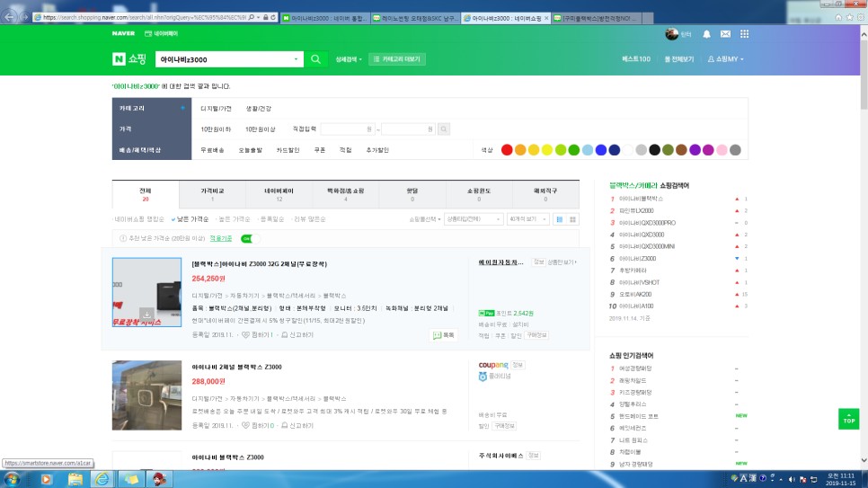Sort by 네이버쇼핑 랭킹순
This screenshot has height=488, width=868.
tap(139, 219)
